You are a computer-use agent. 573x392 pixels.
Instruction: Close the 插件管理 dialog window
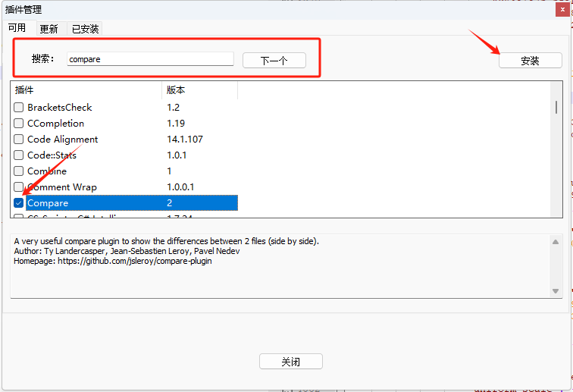coord(562,10)
